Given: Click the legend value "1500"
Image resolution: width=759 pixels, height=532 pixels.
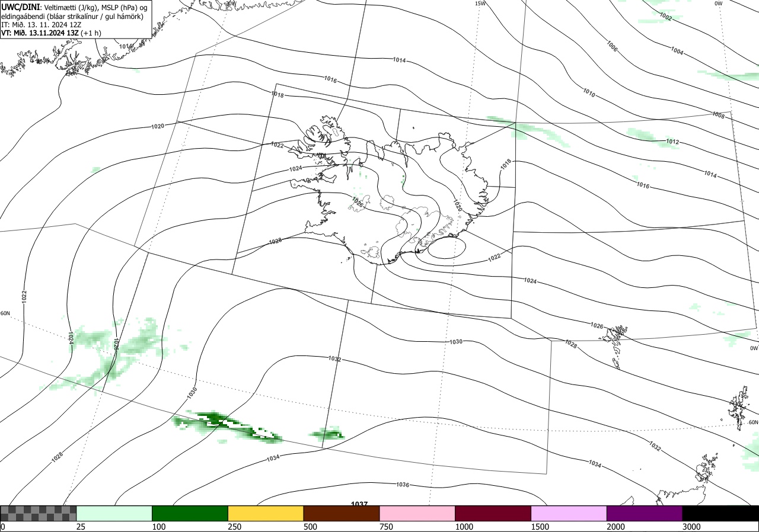Looking at the screenshot, I should pyautogui.click(x=540, y=527).
